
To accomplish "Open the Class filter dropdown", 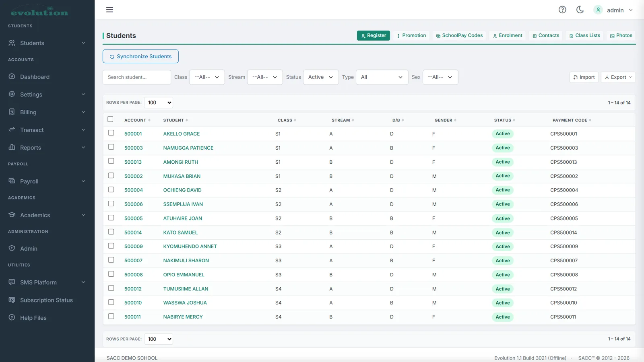I will click(207, 77).
